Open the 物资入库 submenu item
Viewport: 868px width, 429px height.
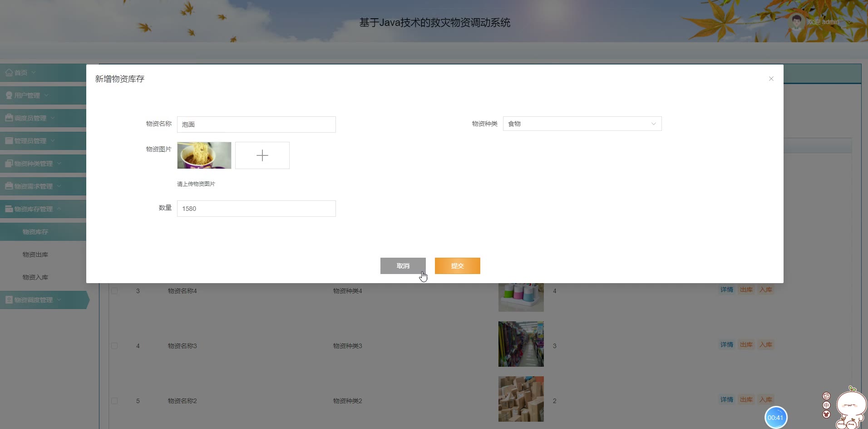(x=35, y=277)
